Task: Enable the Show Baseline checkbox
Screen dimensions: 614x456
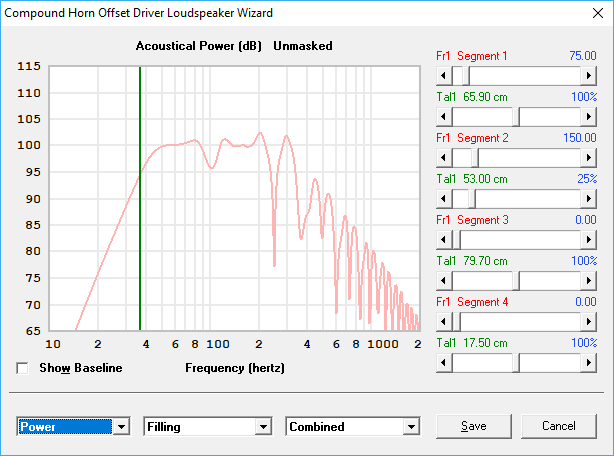Action: pyautogui.click(x=22, y=368)
